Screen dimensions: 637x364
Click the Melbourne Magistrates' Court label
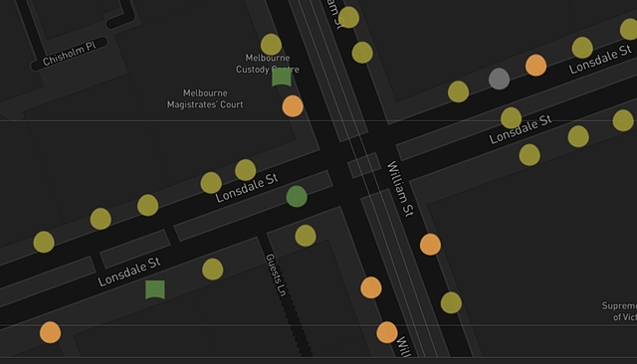205,98
